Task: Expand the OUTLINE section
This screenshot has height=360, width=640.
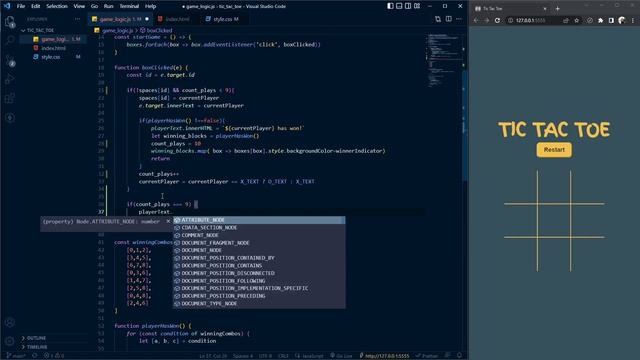Action: pyautogui.click(x=36, y=338)
